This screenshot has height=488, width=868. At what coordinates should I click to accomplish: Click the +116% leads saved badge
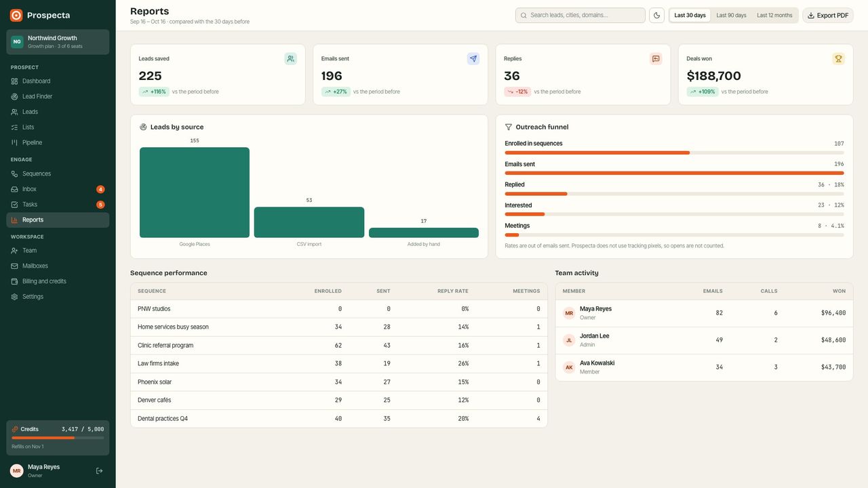154,91
